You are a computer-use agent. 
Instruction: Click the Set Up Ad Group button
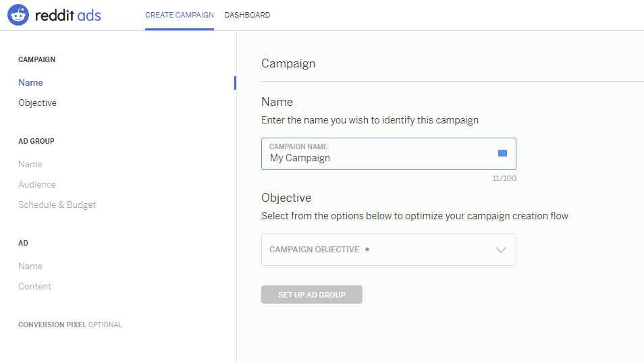pos(312,294)
